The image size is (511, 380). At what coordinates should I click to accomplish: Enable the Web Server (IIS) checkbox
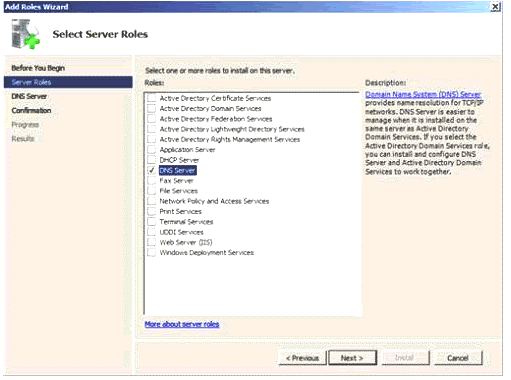click(x=151, y=242)
